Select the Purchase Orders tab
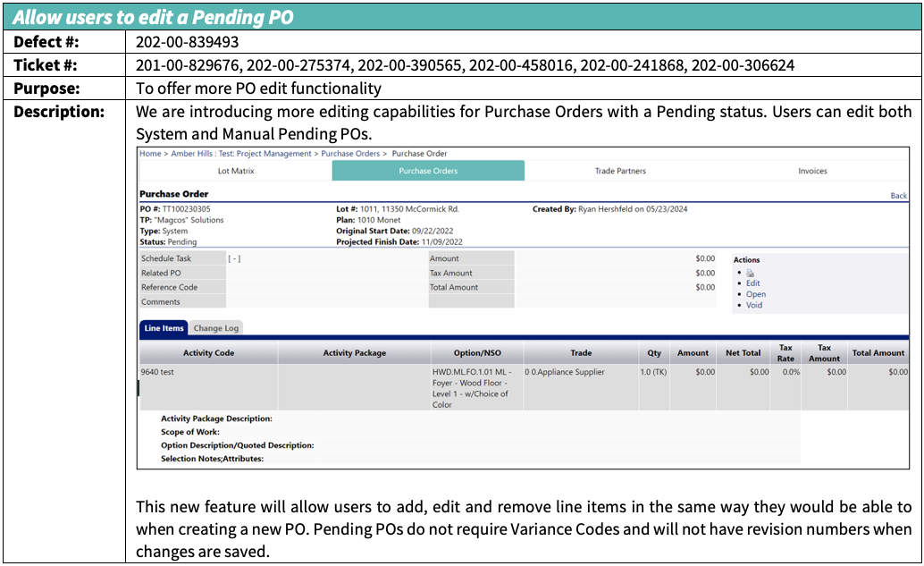 point(428,171)
